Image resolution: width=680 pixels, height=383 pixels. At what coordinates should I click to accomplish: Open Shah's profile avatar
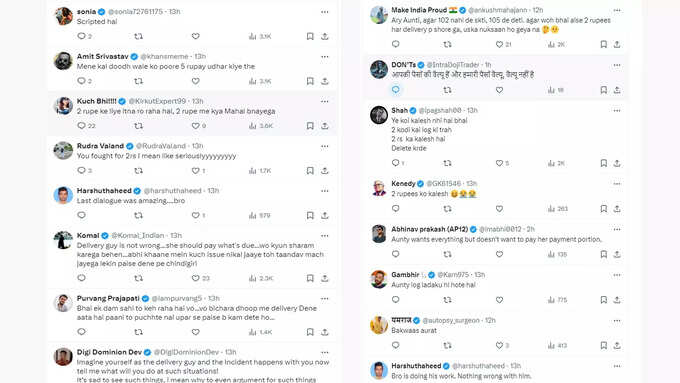[x=379, y=115]
